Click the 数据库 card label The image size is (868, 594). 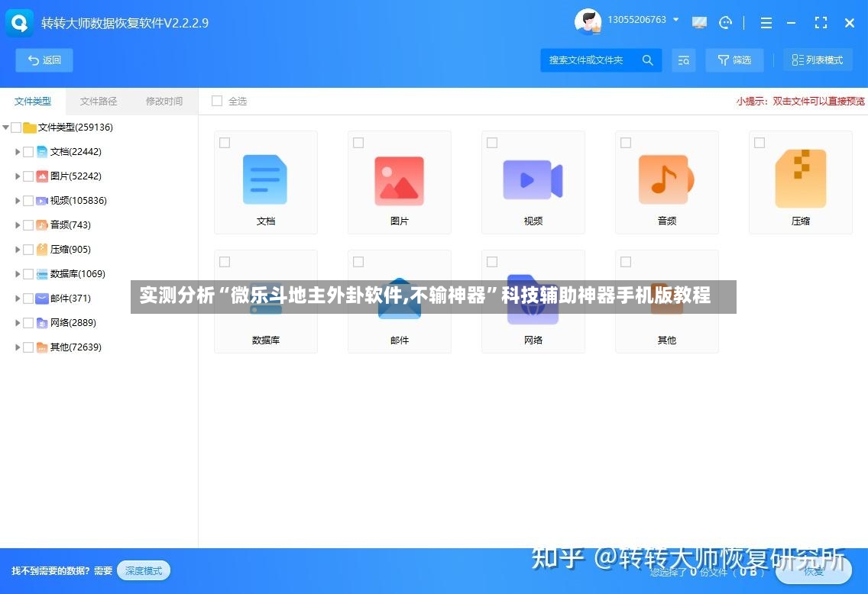pos(266,341)
